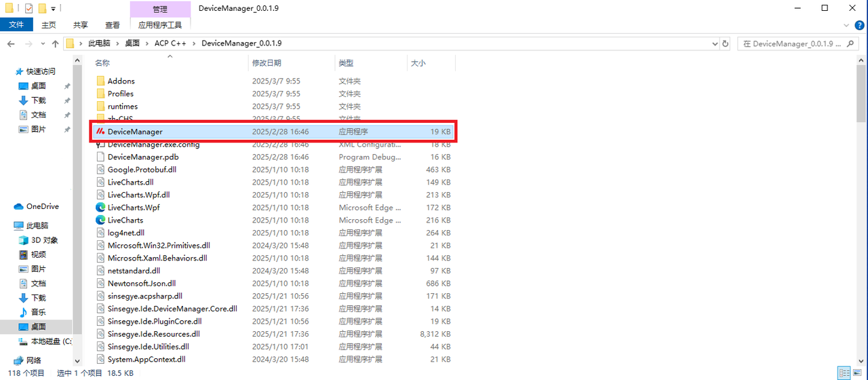Select the LiveCharts Edge file icon
Image resolution: width=868 pixels, height=380 pixels.
coord(100,220)
